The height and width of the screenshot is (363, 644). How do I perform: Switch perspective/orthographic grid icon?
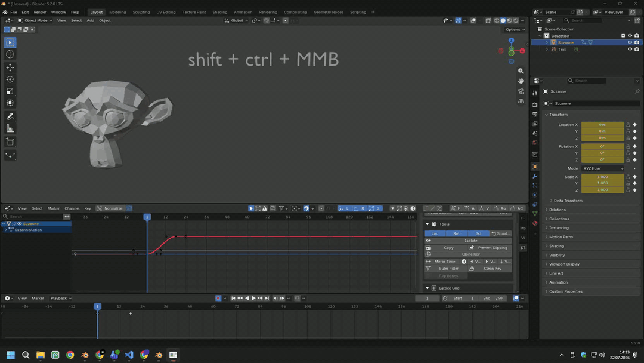[521, 101]
